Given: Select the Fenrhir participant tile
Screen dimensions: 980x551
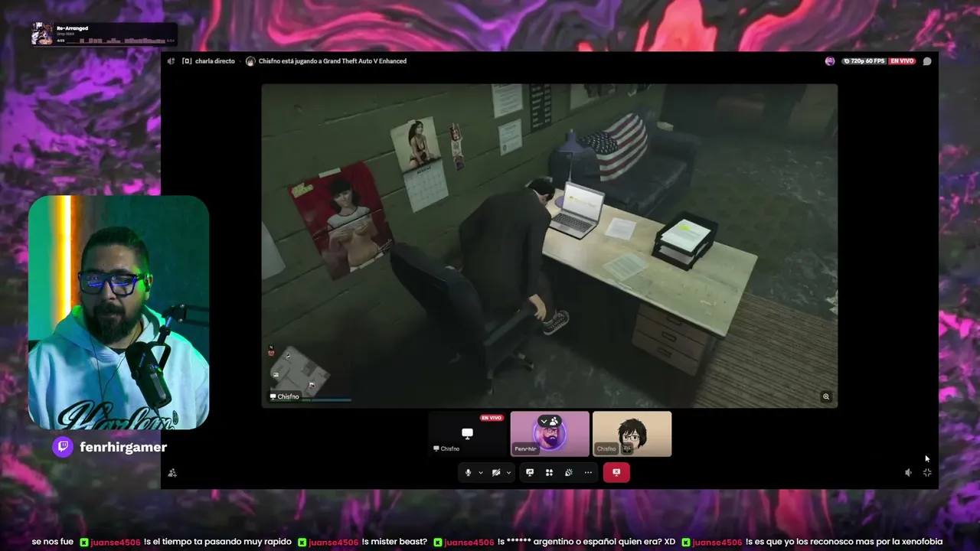Looking at the screenshot, I should point(550,434).
